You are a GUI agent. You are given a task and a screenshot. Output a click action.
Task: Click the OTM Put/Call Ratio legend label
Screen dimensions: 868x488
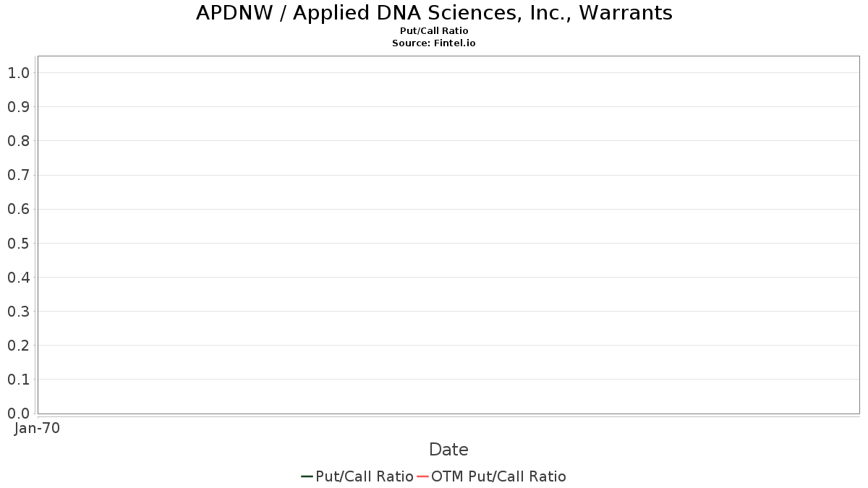[x=498, y=476]
